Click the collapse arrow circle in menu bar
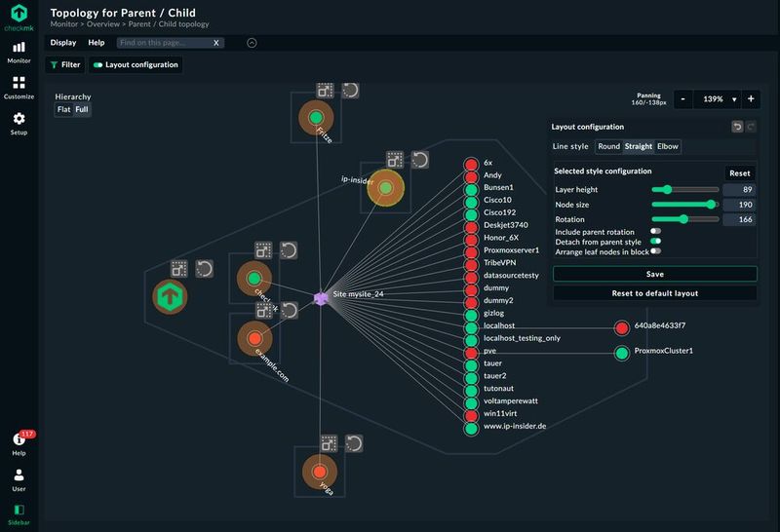The width and height of the screenshot is (780, 532). pos(252,43)
